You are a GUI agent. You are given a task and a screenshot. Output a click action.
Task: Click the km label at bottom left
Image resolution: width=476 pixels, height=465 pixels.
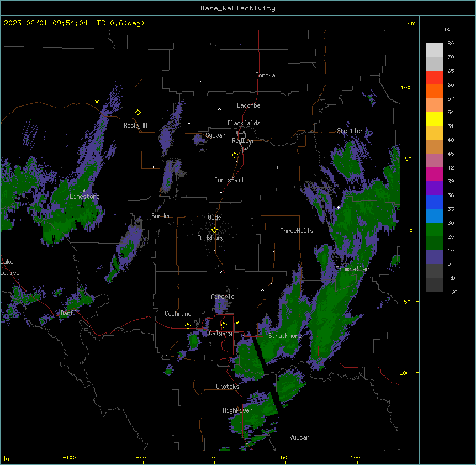(x=8, y=458)
